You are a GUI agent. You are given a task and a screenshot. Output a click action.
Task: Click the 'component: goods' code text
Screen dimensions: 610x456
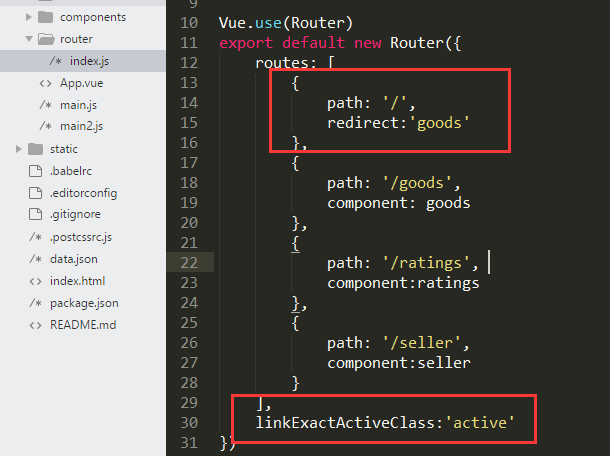(398, 203)
